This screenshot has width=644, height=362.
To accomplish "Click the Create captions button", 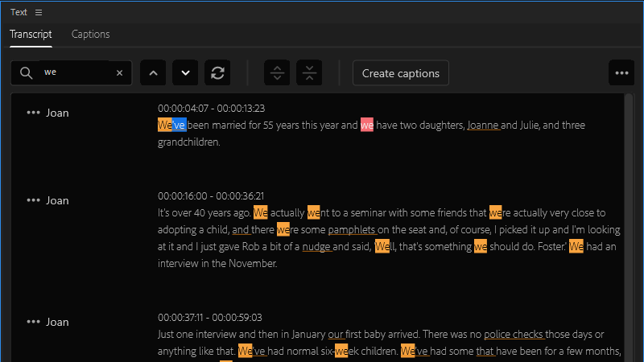I will pyautogui.click(x=400, y=73).
